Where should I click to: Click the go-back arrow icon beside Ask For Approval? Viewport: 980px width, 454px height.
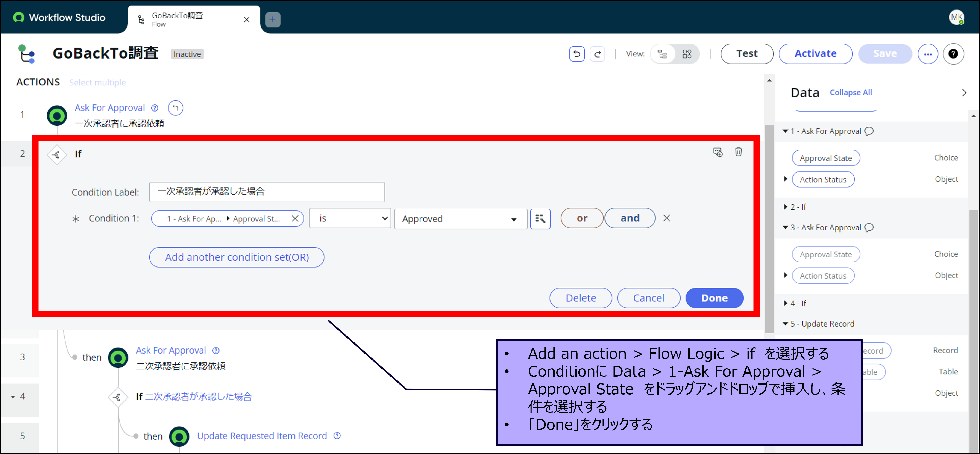click(175, 108)
